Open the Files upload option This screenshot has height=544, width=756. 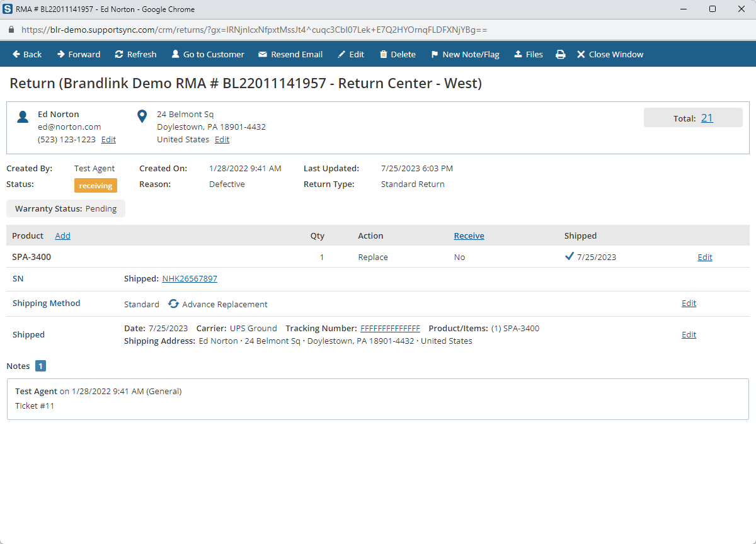[x=529, y=55]
